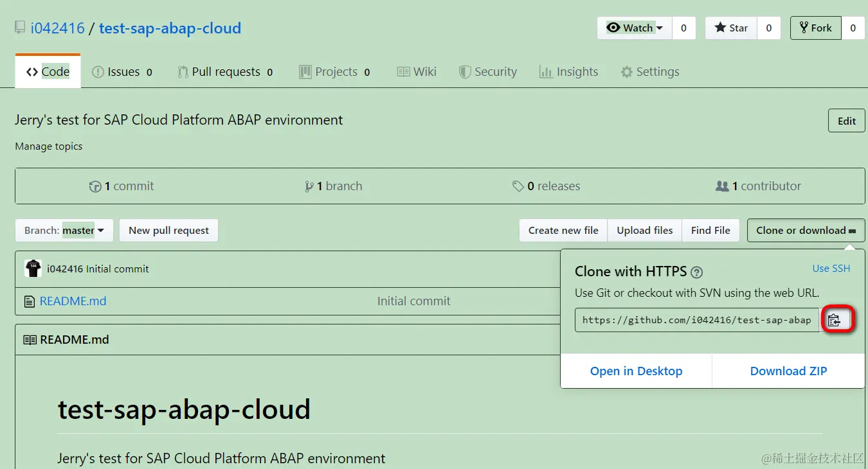Go to the Settings tab
The height and width of the screenshot is (469, 868).
(x=649, y=72)
